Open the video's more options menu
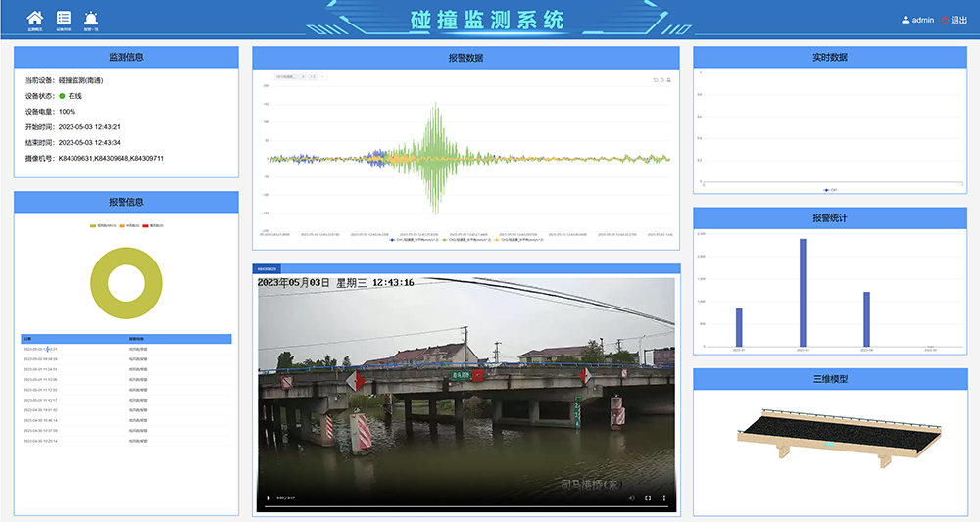 664,498
